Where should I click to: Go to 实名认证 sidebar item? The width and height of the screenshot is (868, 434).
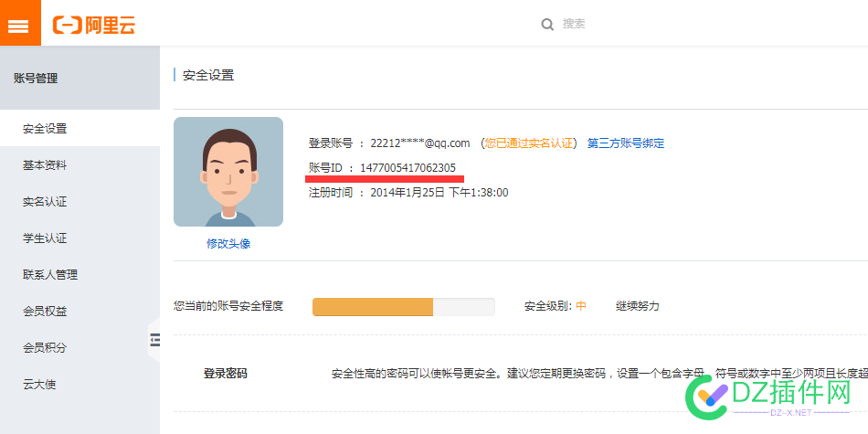79,202
